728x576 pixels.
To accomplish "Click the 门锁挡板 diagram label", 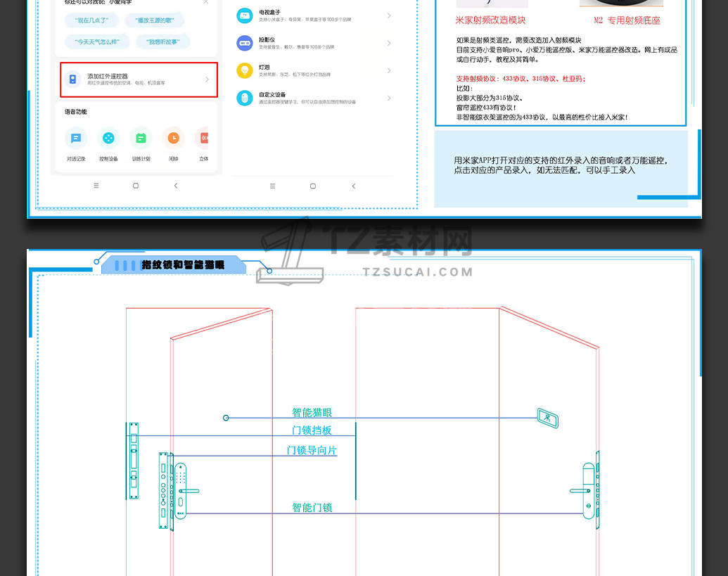I will (312, 430).
